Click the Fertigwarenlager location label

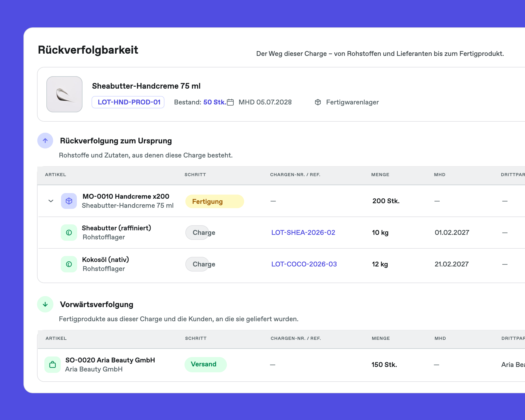[352, 102]
